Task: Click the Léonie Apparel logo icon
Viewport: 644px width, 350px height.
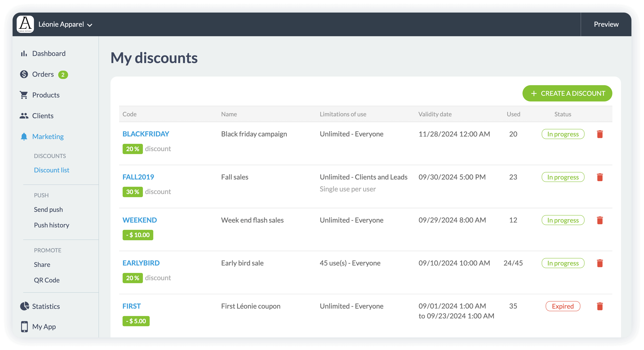Action: point(25,24)
